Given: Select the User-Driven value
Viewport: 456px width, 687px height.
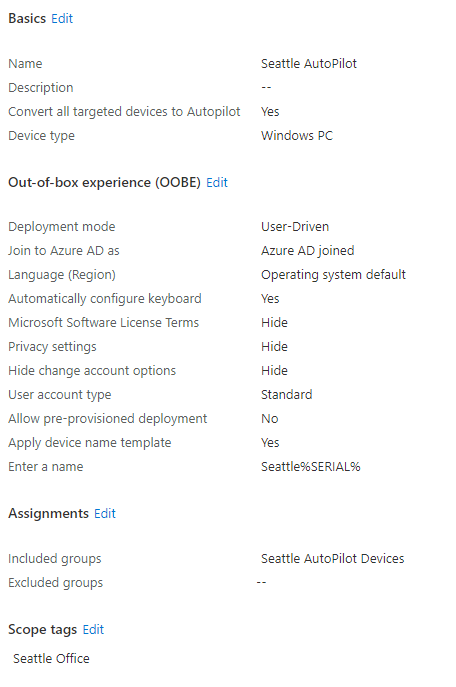Looking at the screenshot, I should (295, 227).
